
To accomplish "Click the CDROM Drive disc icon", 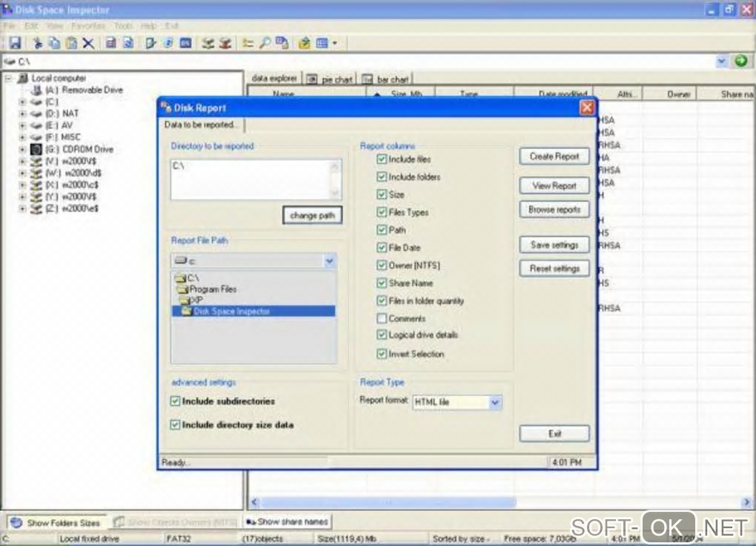I will pyautogui.click(x=36, y=149).
